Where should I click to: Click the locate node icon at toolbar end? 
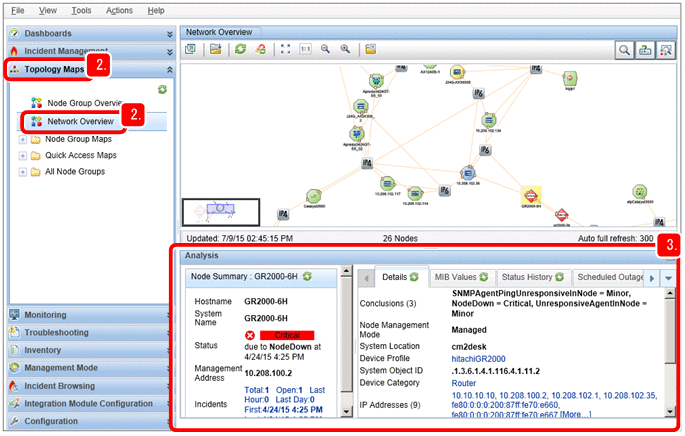click(x=665, y=50)
